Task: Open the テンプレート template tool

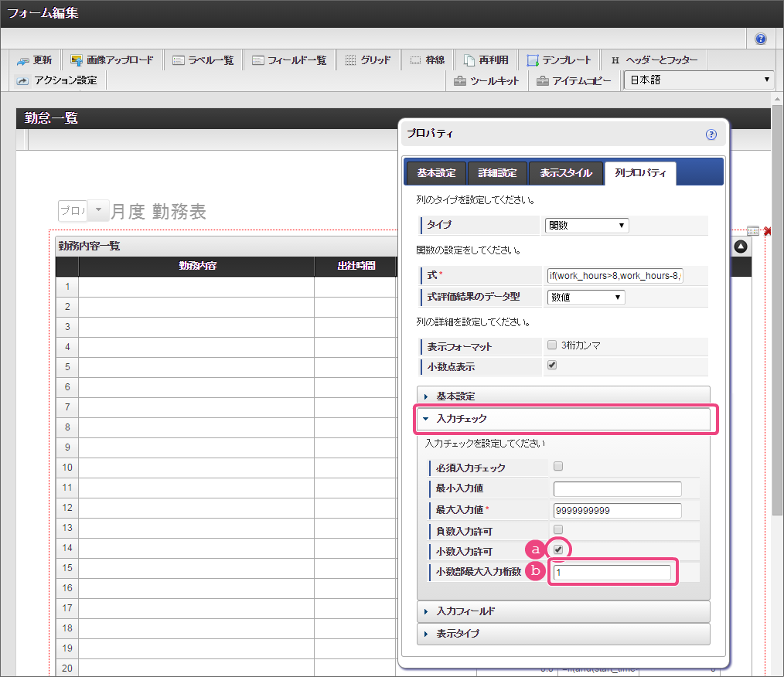Action: point(559,60)
